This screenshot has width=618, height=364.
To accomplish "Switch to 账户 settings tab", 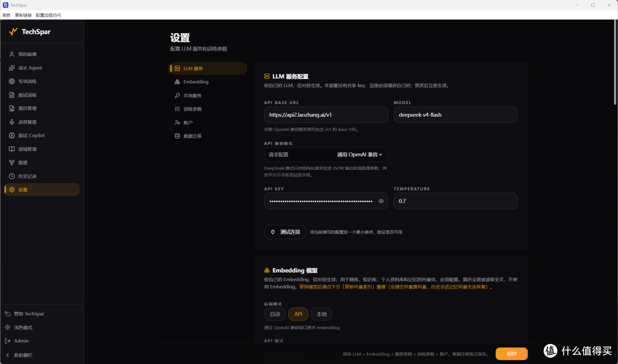I will 208,122.
